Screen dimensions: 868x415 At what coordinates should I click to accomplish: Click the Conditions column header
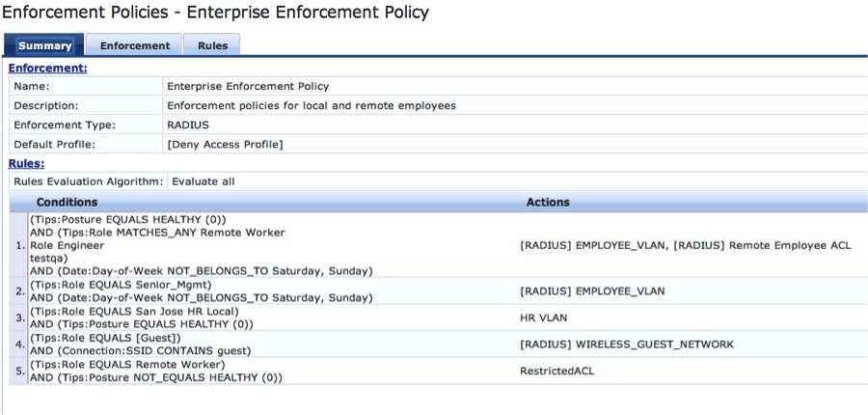tap(67, 203)
